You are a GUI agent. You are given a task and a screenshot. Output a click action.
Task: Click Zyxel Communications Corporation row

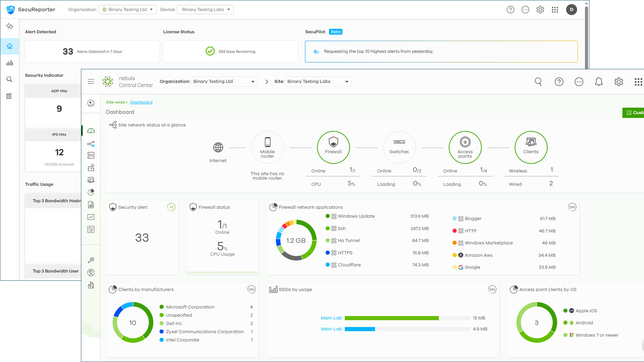click(x=206, y=332)
